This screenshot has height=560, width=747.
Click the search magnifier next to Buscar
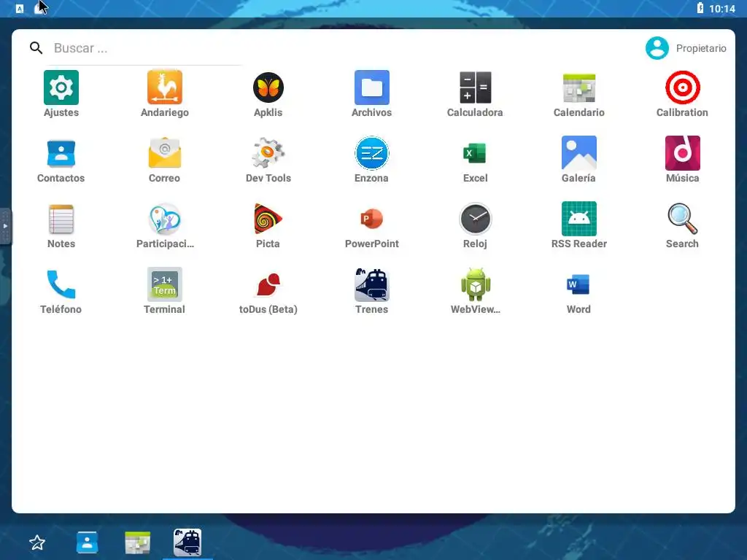click(36, 47)
